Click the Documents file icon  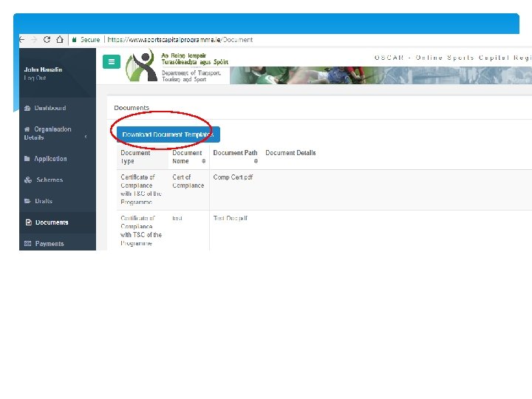(29, 222)
